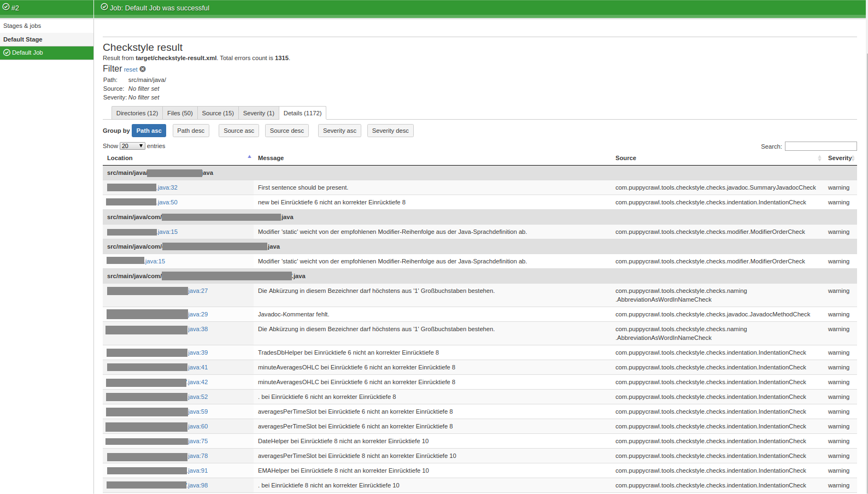This screenshot has width=868, height=494.
Task: Group results by Path desc
Action: click(191, 131)
